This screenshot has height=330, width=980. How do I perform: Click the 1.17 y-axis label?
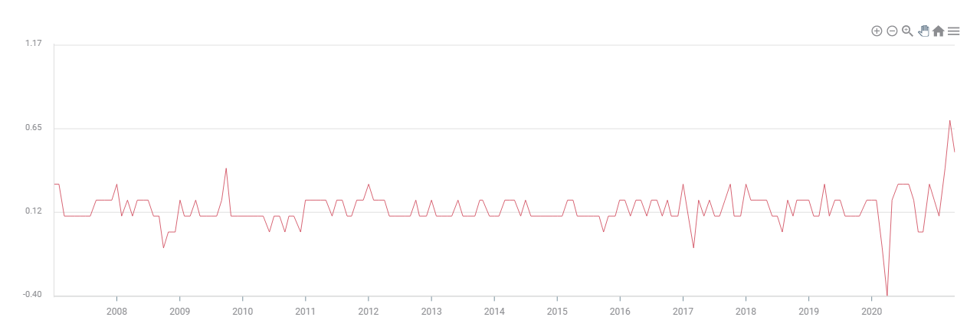pos(34,44)
